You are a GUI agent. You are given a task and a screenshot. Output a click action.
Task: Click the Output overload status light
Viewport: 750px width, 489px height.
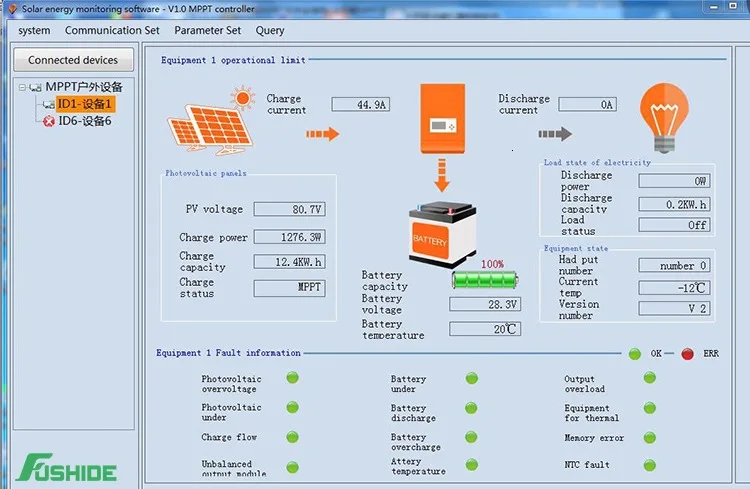tap(650, 378)
